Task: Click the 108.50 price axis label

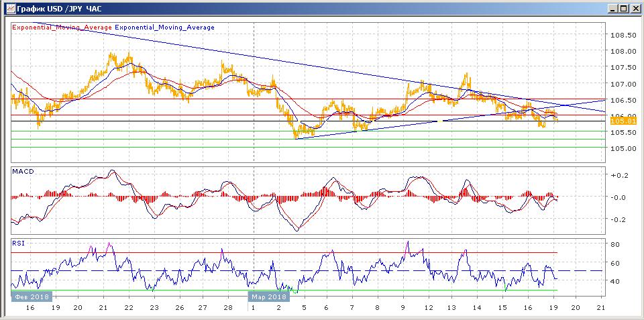Action: point(624,35)
